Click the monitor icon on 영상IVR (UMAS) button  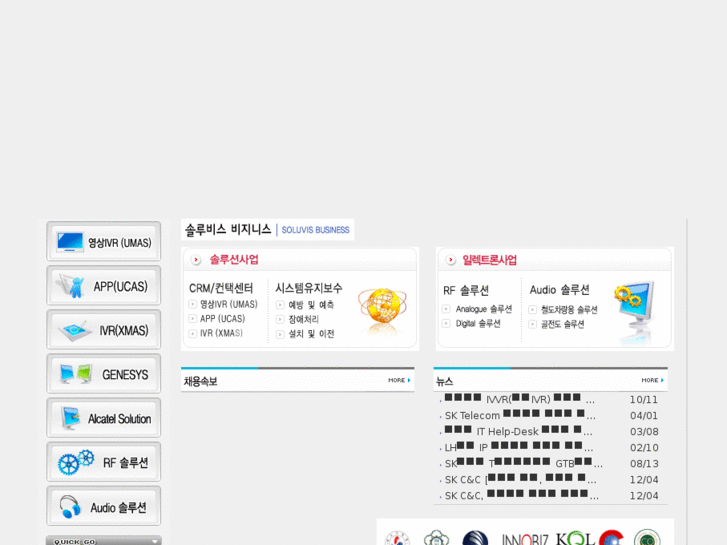pos(70,242)
